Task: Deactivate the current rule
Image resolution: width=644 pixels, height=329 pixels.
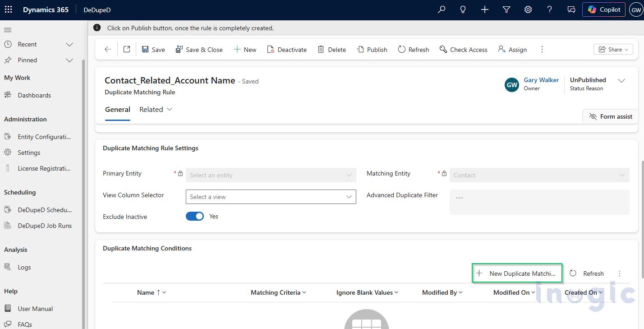Action: click(x=287, y=49)
